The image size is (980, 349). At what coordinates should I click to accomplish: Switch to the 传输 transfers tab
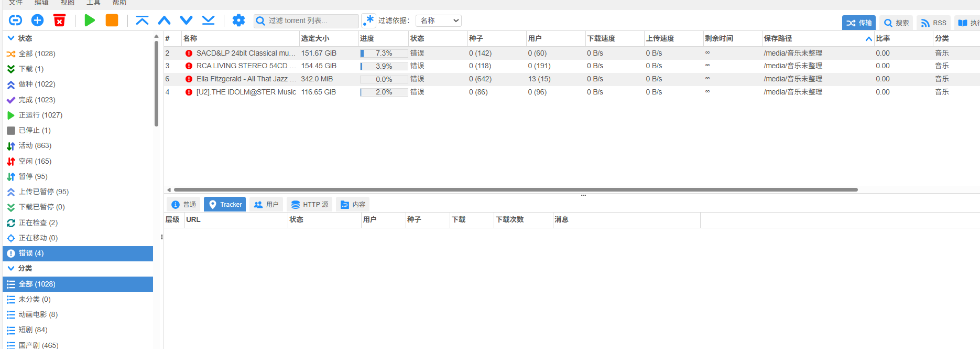tap(859, 23)
